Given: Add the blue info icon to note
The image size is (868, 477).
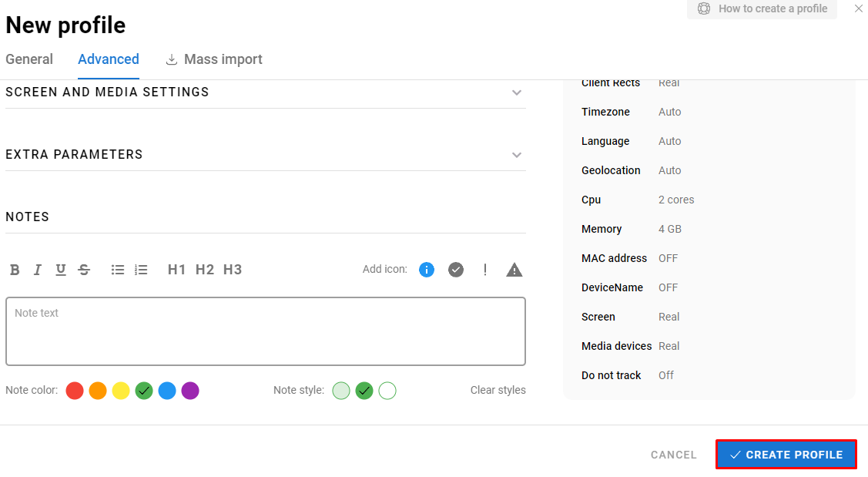Looking at the screenshot, I should (x=427, y=270).
